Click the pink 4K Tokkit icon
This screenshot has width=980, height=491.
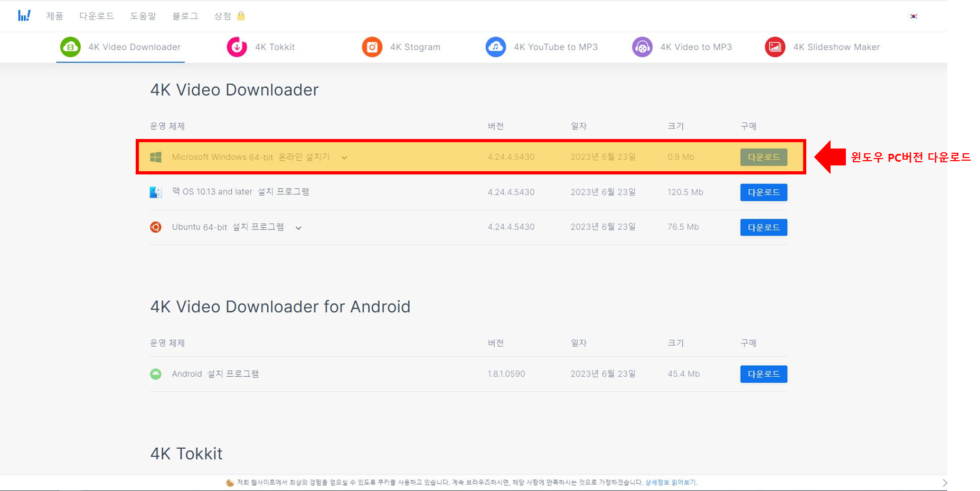[237, 47]
